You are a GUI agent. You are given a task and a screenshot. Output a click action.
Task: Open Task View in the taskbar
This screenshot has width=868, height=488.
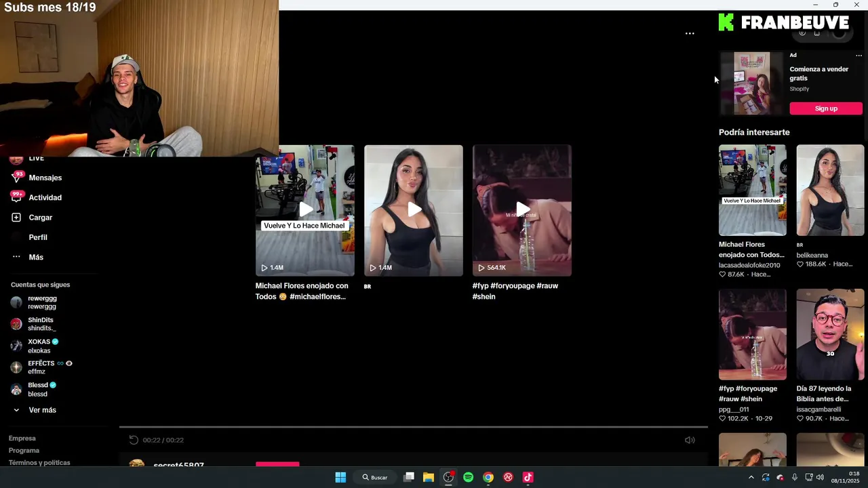(x=409, y=477)
